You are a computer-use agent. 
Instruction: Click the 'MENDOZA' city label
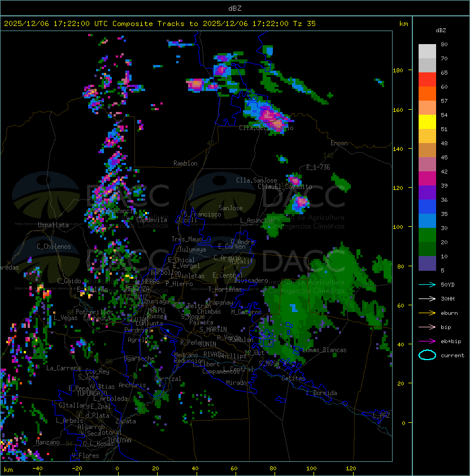(x=137, y=288)
